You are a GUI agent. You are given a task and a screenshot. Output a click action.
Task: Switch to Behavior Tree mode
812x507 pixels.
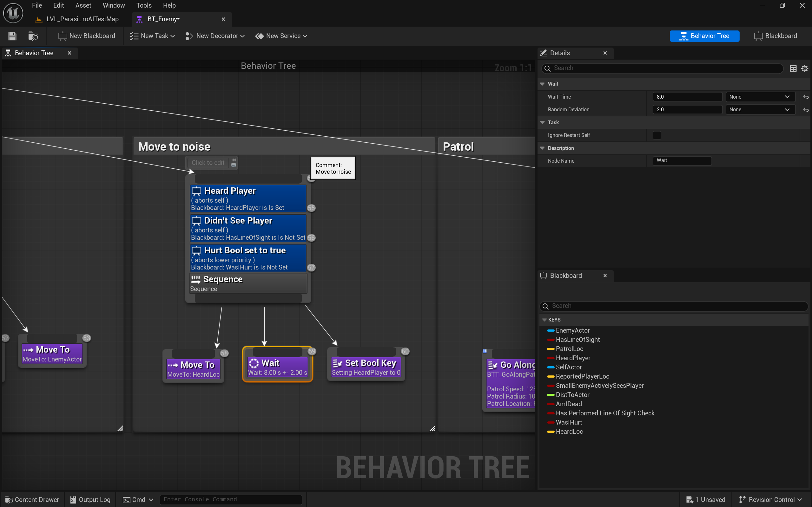coord(704,36)
